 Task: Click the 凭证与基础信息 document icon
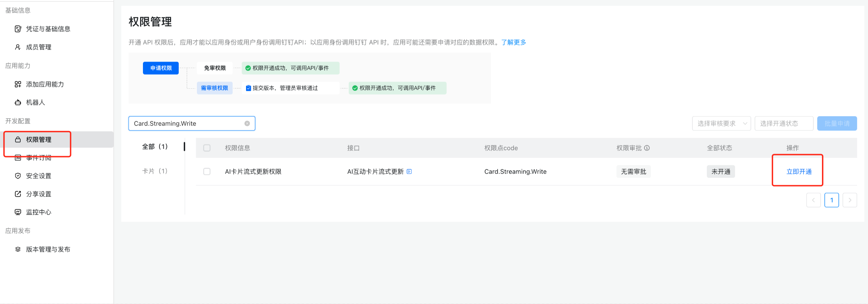coord(18,29)
